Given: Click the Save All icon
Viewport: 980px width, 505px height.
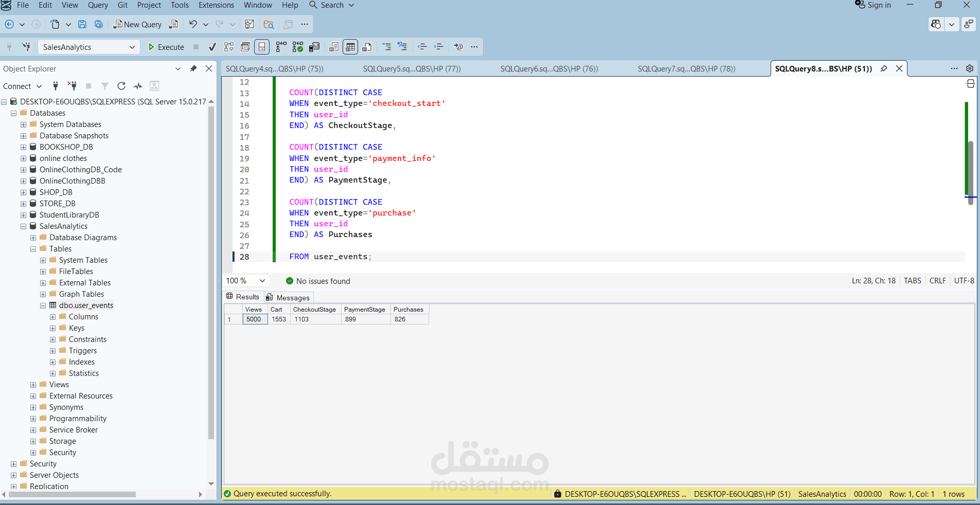Looking at the screenshot, I should point(99,24).
